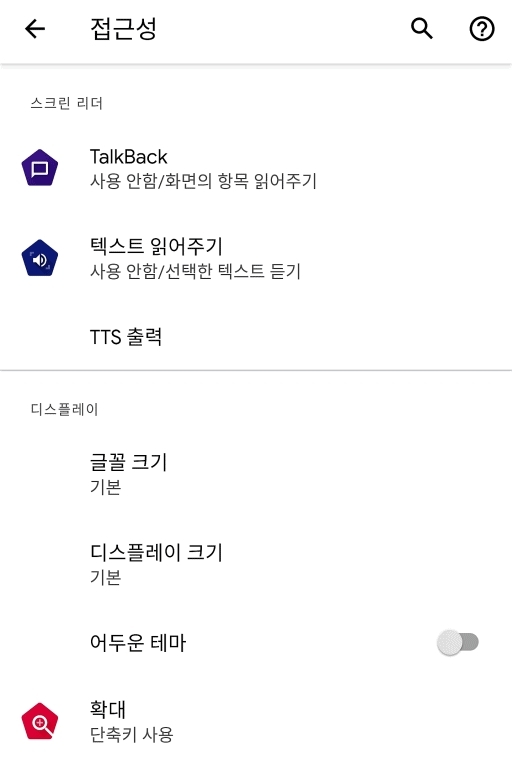Tap the 접근성 page title
The height and width of the screenshot is (764, 512).
(x=124, y=29)
